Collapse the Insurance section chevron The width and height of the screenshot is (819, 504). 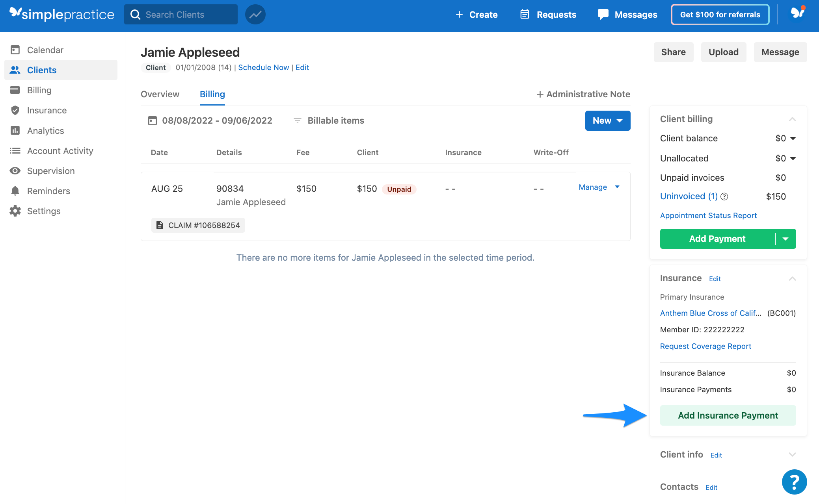[x=792, y=278]
